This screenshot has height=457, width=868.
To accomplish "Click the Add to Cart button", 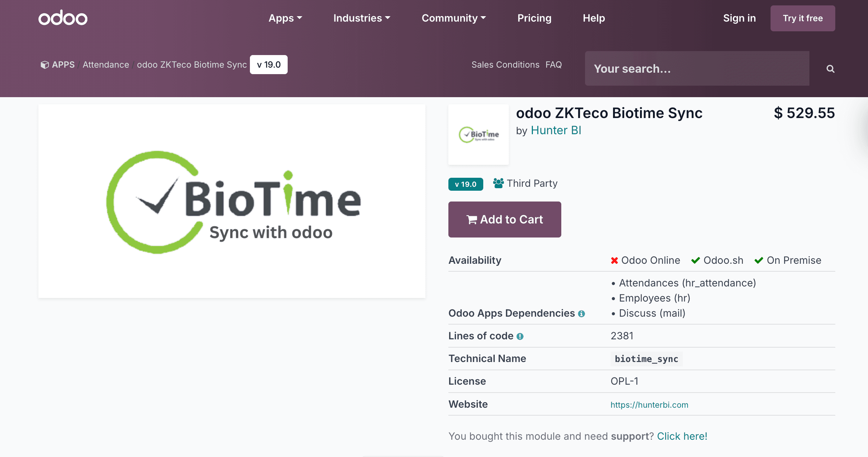I will [x=504, y=220].
